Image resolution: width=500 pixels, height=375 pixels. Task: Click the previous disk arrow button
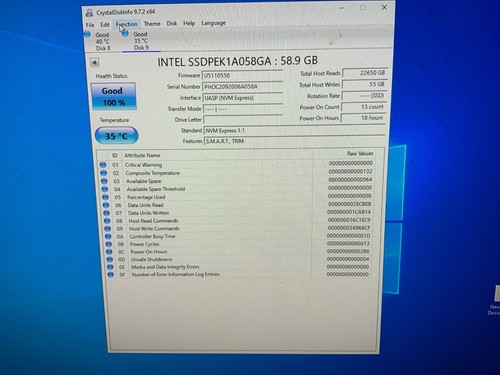tap(94, 62)
